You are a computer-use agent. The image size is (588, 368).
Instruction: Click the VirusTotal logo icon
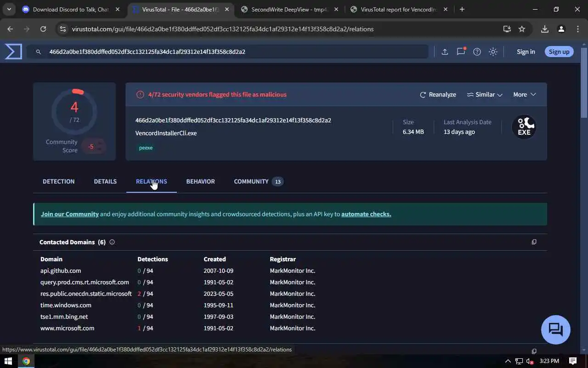click(13, 52)
